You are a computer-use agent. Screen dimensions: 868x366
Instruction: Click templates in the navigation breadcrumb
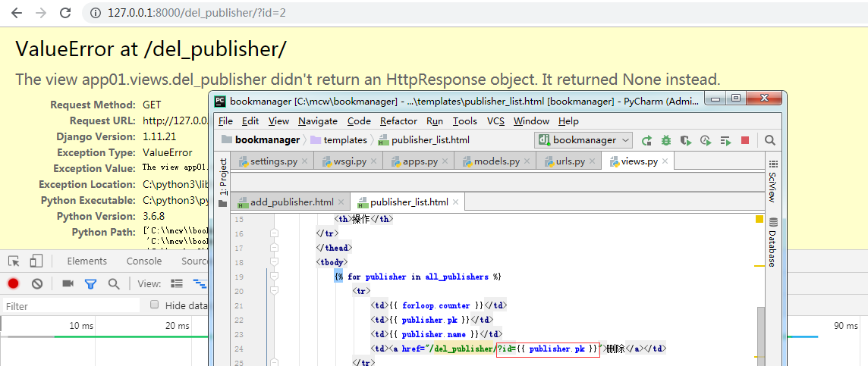(x=338, y=140)
